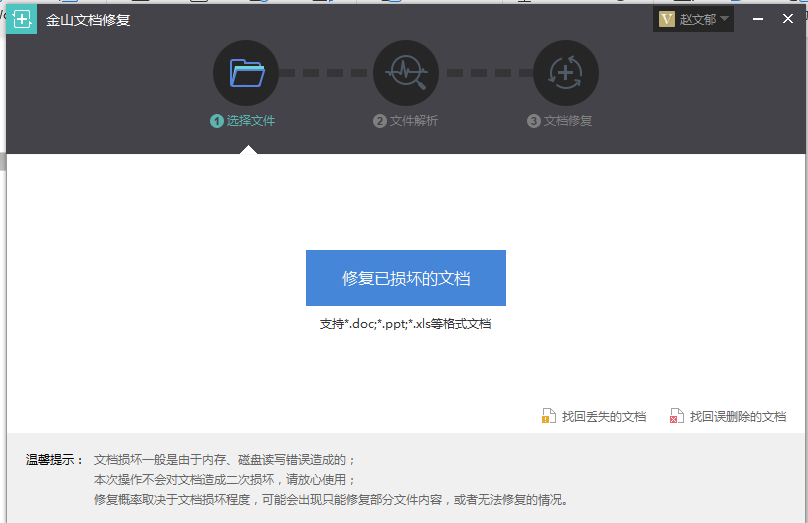
Task: Click the file analysis magnifier icon
Action: 406,73
